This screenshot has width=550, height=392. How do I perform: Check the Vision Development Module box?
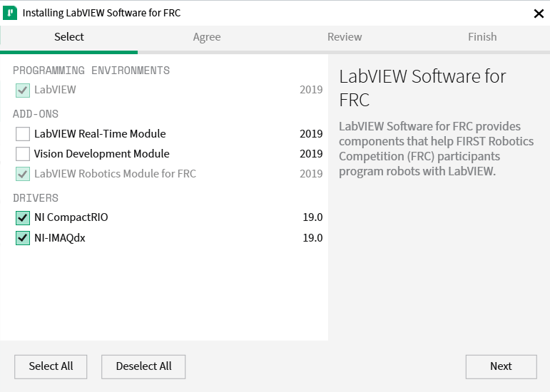point(23,154)
